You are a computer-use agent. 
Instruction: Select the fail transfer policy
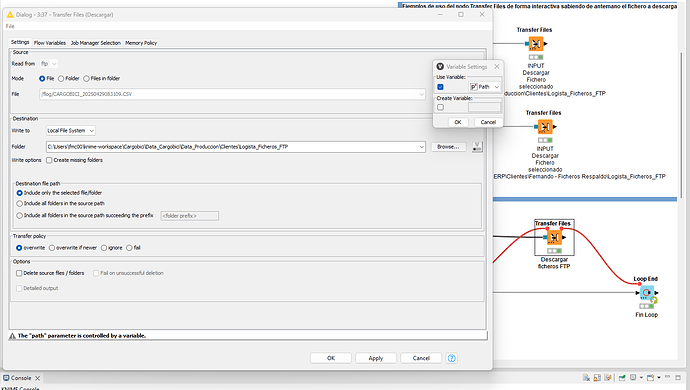pyautogui.click(x=129, y=248)
